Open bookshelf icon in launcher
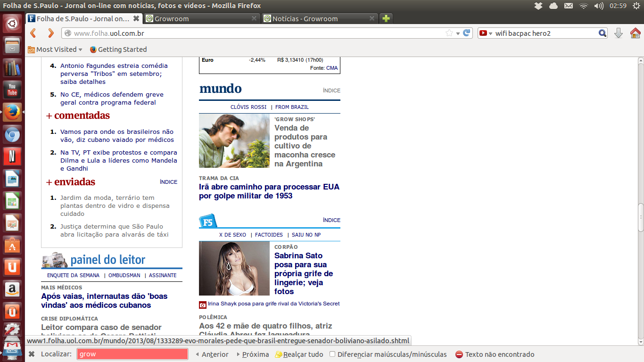 pyautogui.click(x=12, y=68)
